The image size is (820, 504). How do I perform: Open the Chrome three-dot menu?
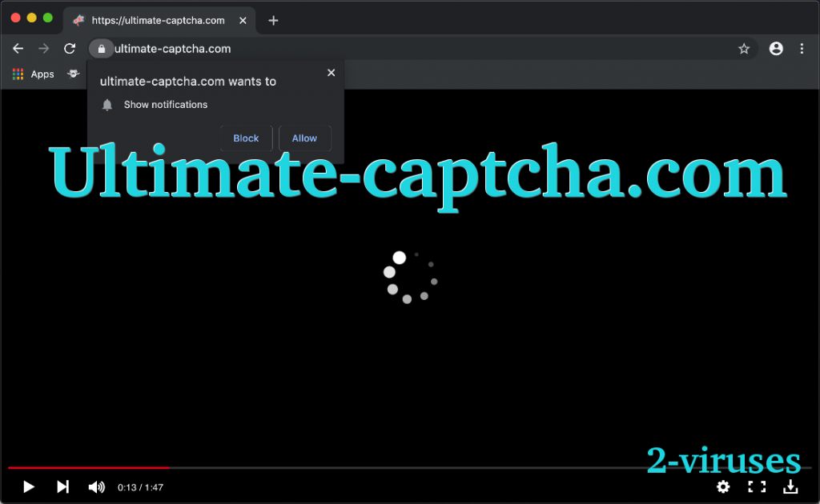click(802, 48)
